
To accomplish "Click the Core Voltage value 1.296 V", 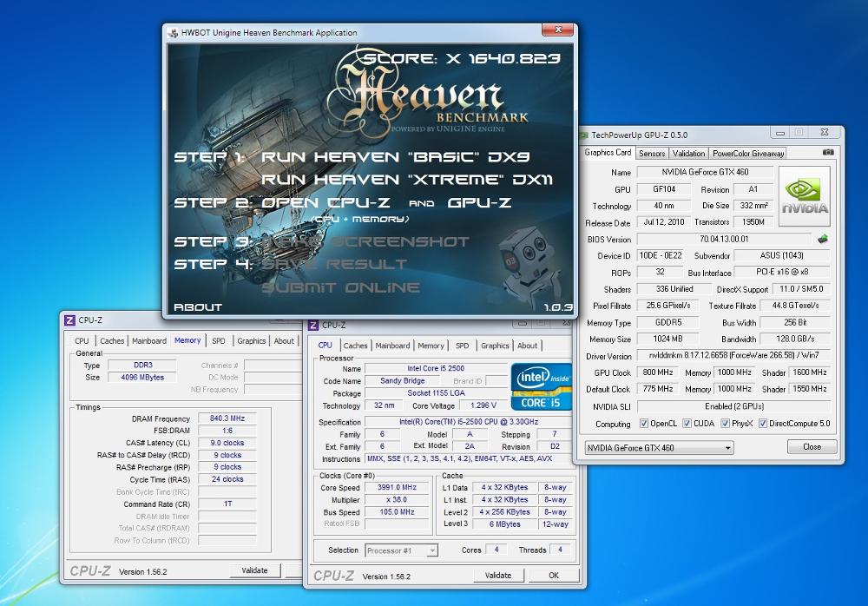I will coord(483,405).
